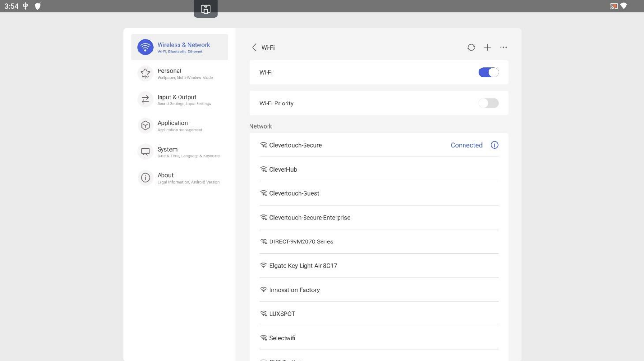Select the CleverHub network
Screen dimensions: 644x361
(379, 169)
